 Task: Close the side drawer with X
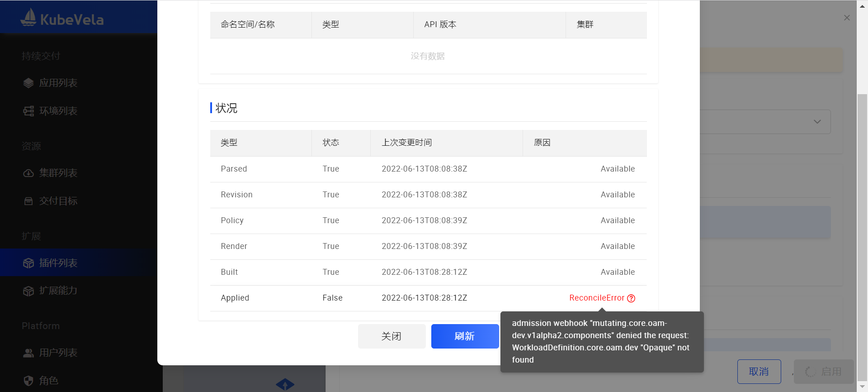coord(847,18)
